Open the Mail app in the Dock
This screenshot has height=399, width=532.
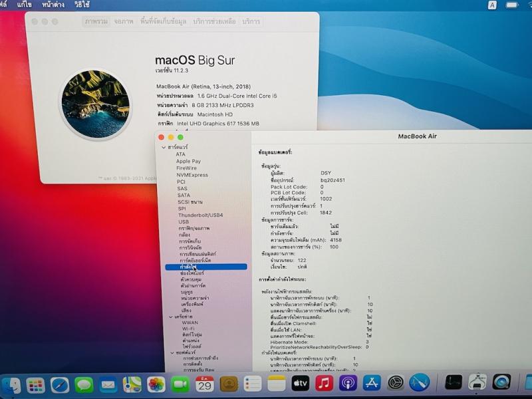(108, 385)
